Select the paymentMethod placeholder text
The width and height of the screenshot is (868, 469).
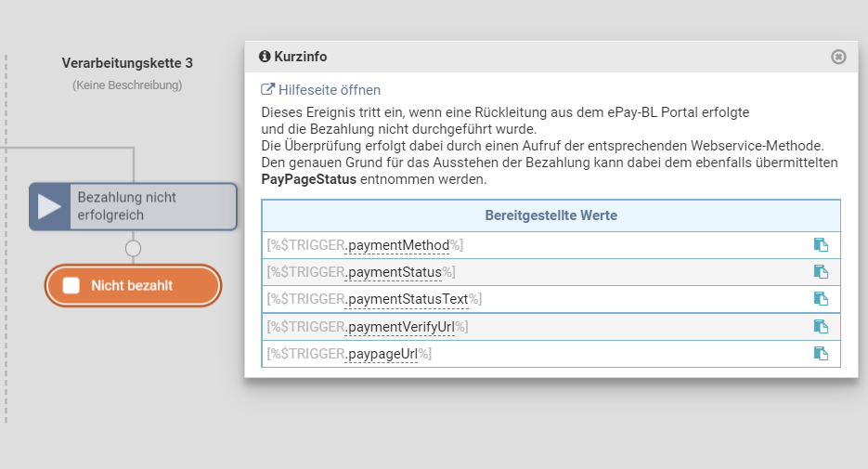(x=365, y=245)
